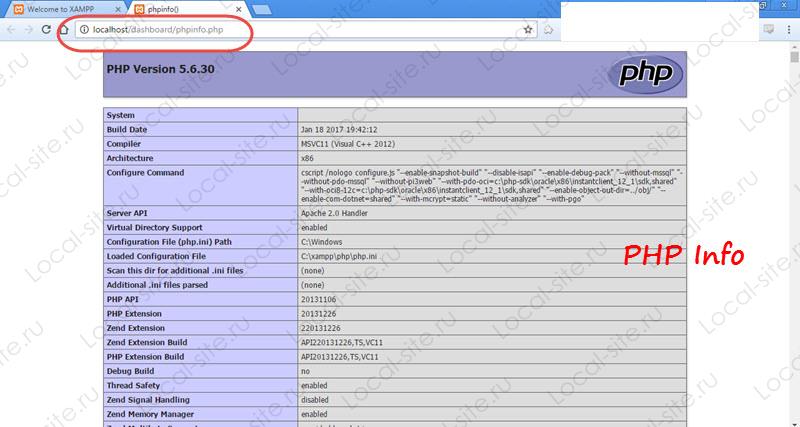Select the 220131226 value
This screenshot has height=427, width=800.
coord(320,328)
